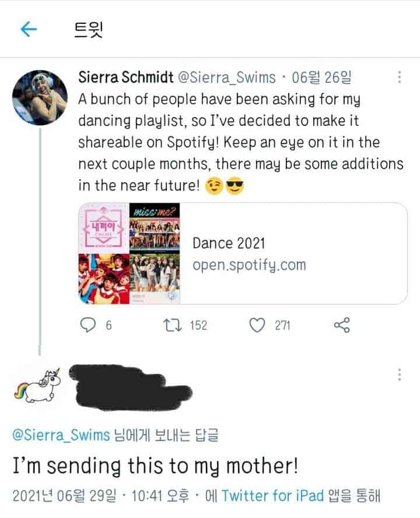This screenshot has height=518, width=420.
Task: Click the 트윗 header title
Action: (x=88, y=29)
